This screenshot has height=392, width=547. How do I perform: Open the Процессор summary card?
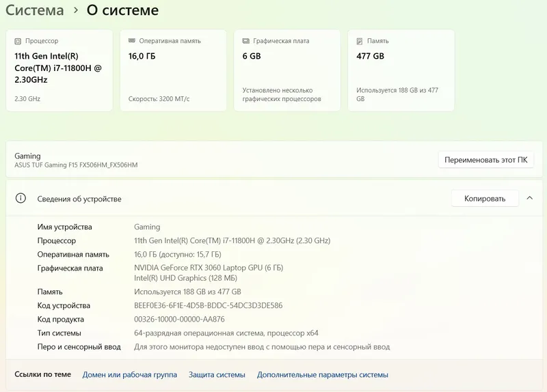click(x=59, y=70)
